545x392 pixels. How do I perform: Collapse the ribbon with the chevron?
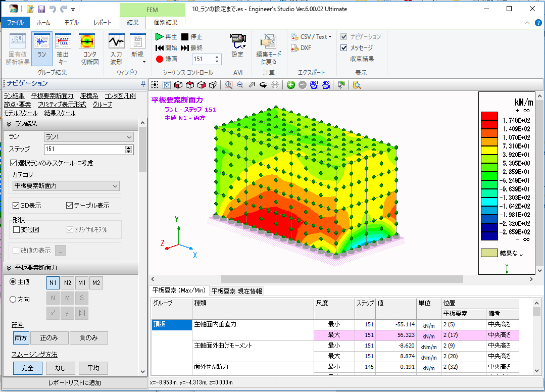click(527, 23)
